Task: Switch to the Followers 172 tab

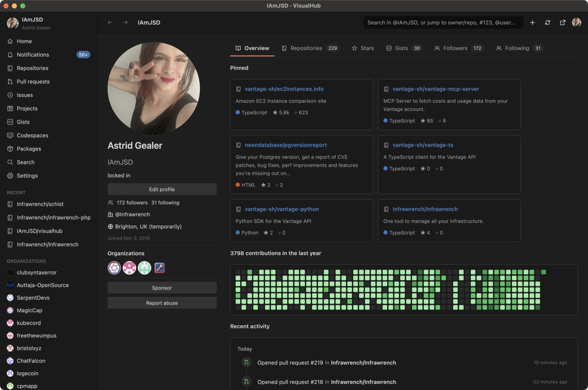Action: coord(459,48)
